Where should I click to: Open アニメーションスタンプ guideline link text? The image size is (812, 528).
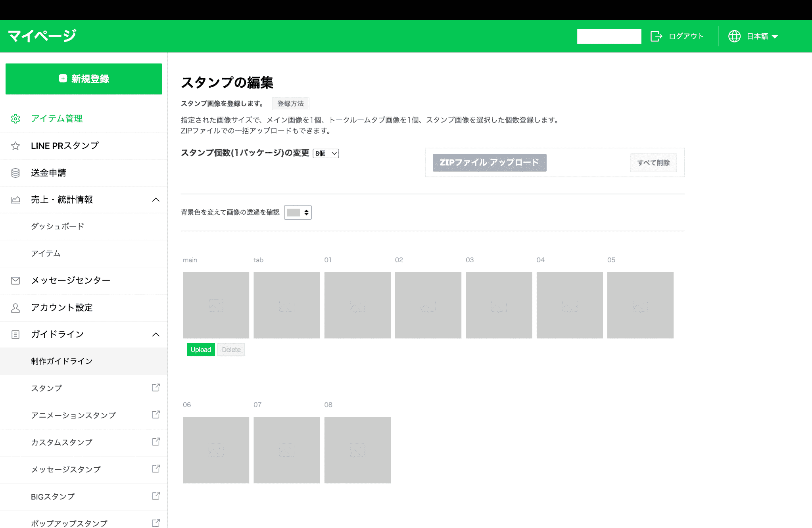tap(73, 415)
